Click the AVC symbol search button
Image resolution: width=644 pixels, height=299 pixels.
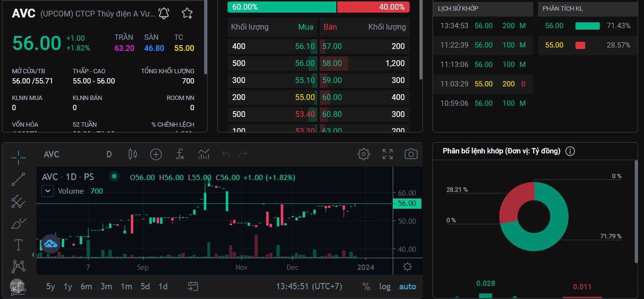[52, 154]
